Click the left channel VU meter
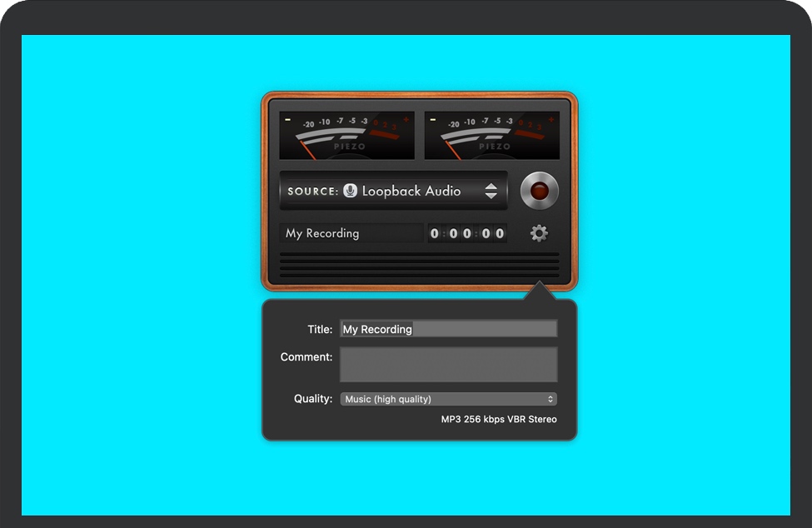Viewport: 812px width, 528px height. pos(346,136)
